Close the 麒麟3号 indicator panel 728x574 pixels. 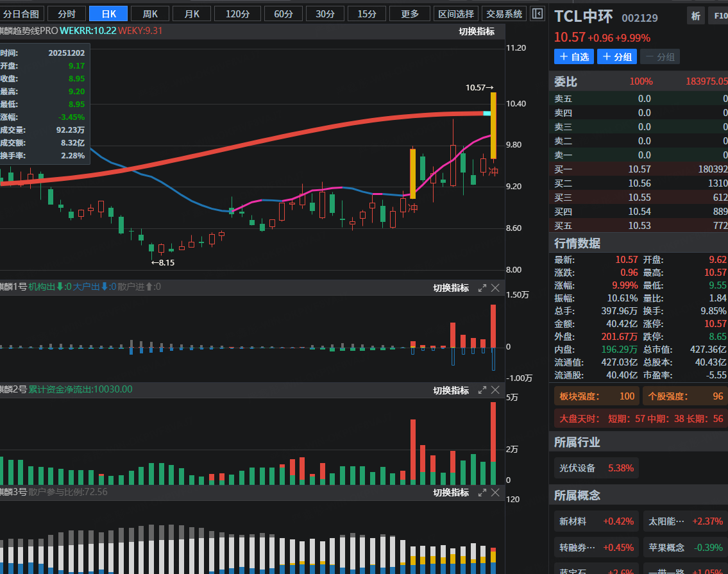click(496, 493)
